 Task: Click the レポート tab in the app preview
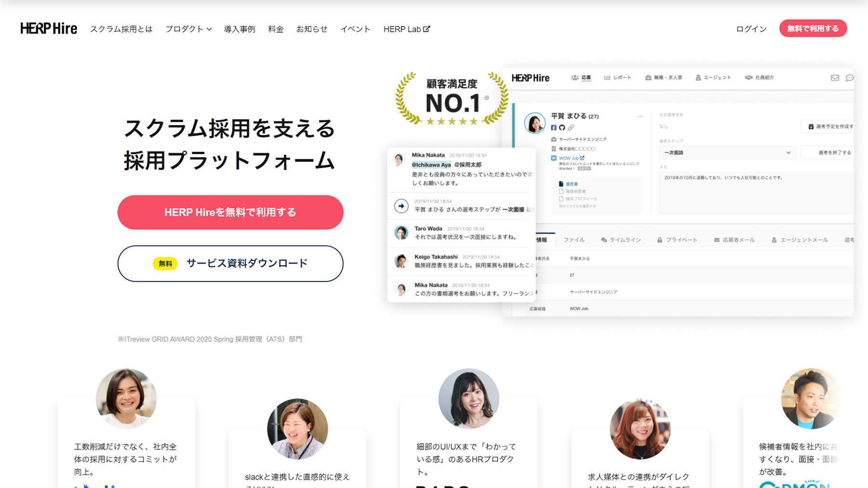coord(618,78)
